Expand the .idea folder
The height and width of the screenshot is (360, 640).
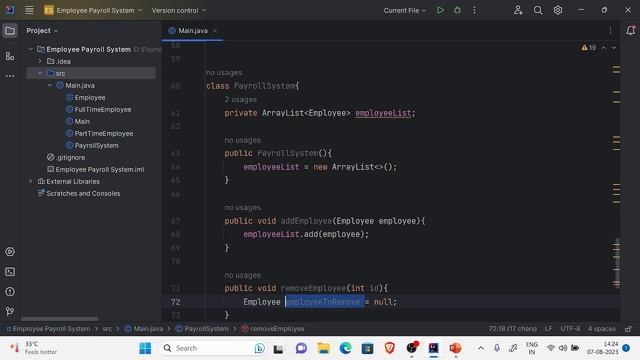(x=40, y=61)
